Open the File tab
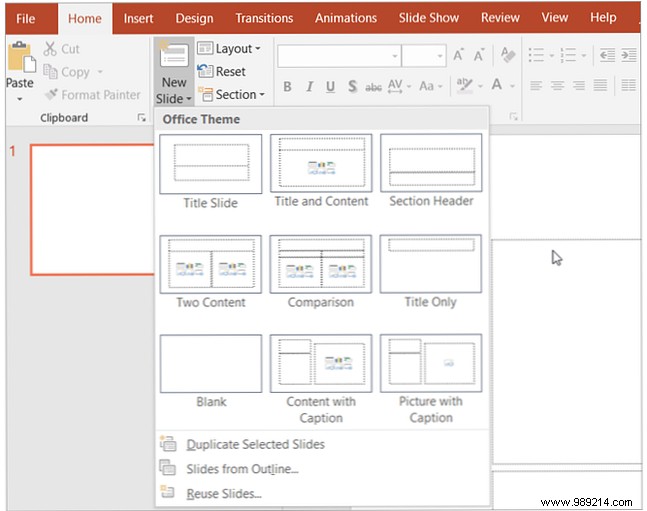This screenshot has height=511, width=647. point(26,19)
